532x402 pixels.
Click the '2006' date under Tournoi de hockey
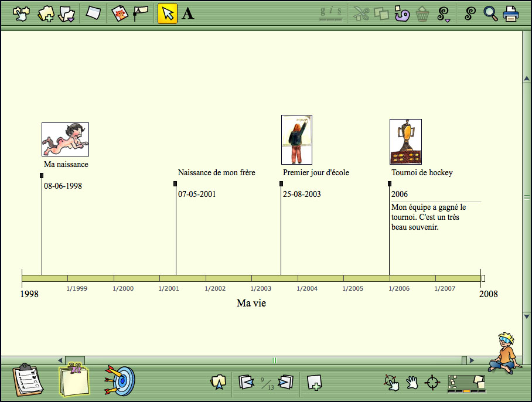point(400,194)
